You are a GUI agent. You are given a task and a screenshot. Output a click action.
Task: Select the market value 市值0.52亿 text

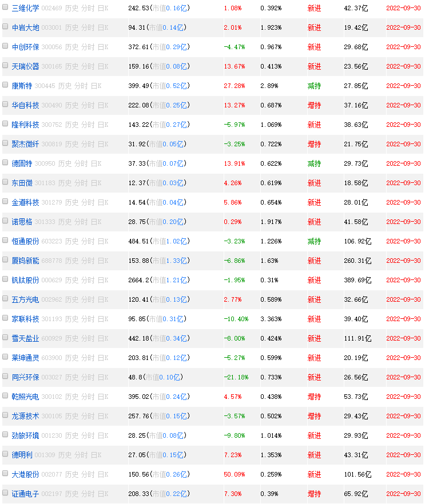click(x=170, y=86)
